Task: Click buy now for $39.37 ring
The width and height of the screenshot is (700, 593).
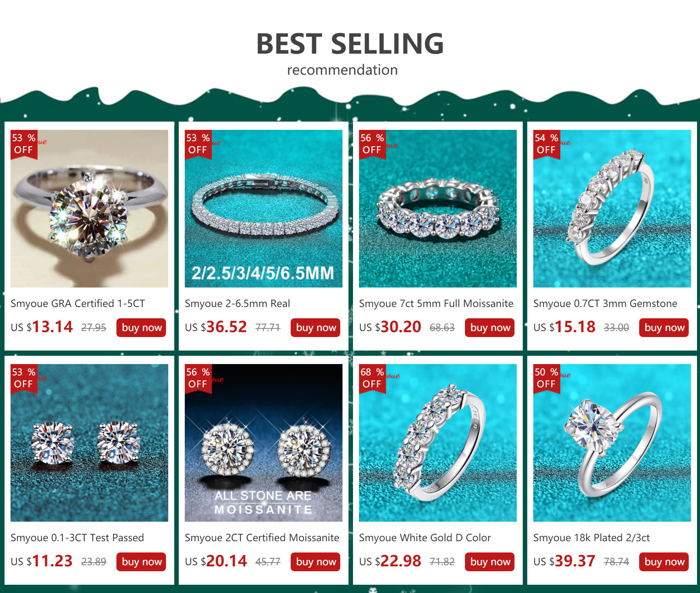Action: pos(664,562)
